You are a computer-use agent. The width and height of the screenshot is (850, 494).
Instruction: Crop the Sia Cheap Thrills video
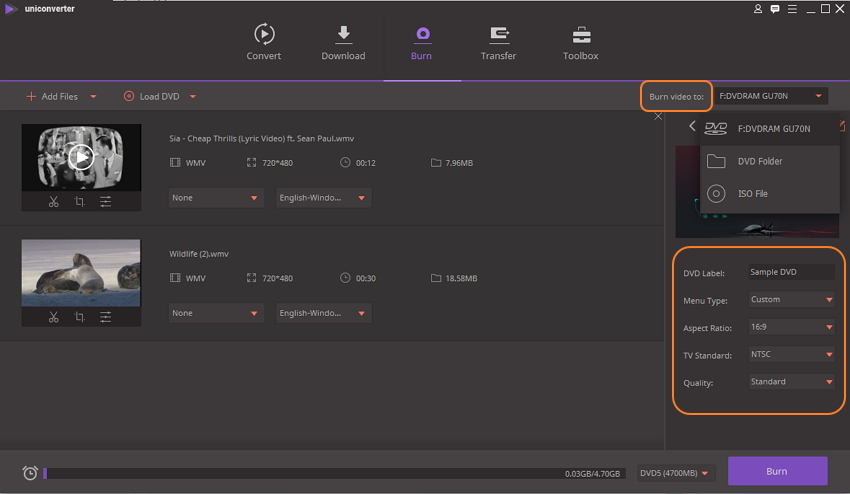pos(80,202)
